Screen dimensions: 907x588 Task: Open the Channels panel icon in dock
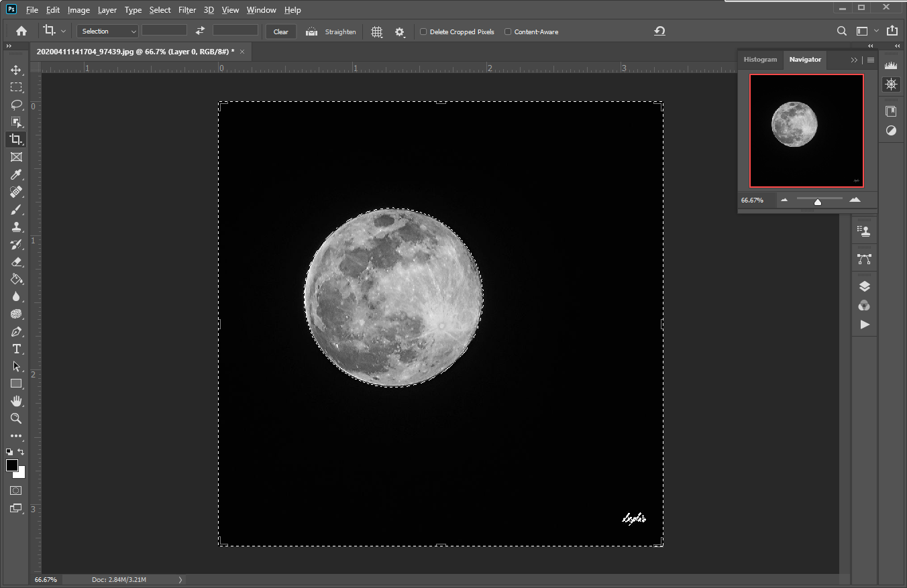(864, 306)
